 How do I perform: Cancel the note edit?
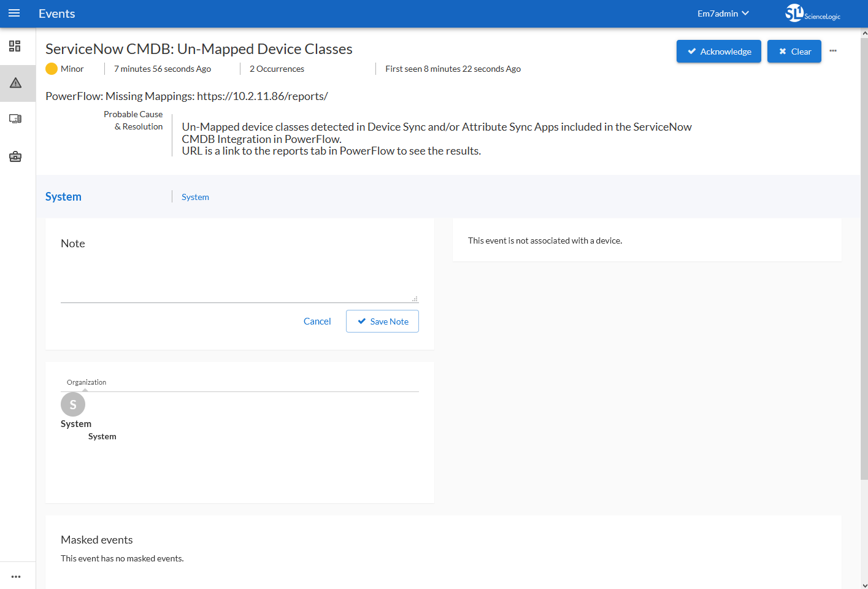317,321
